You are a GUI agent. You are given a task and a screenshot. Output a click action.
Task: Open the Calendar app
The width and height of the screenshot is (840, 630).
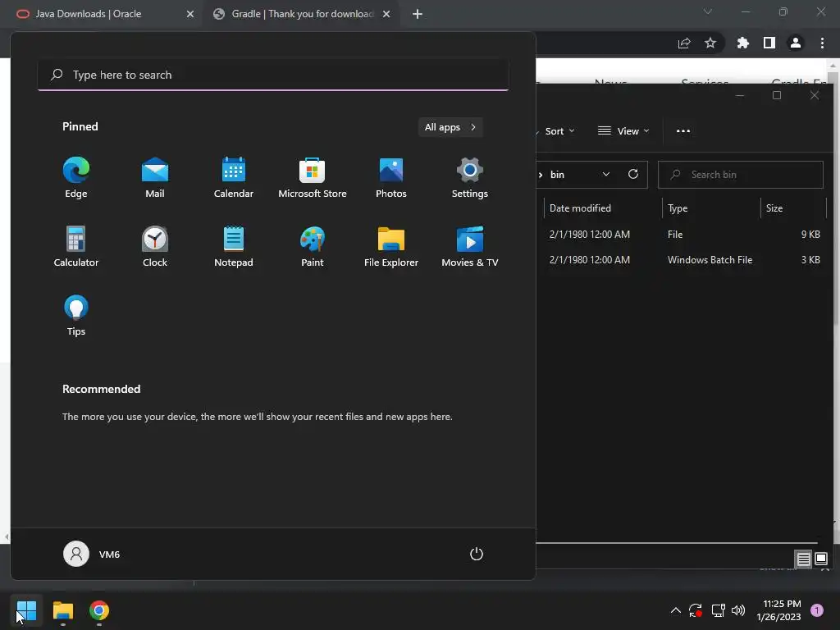coord(234,178)
